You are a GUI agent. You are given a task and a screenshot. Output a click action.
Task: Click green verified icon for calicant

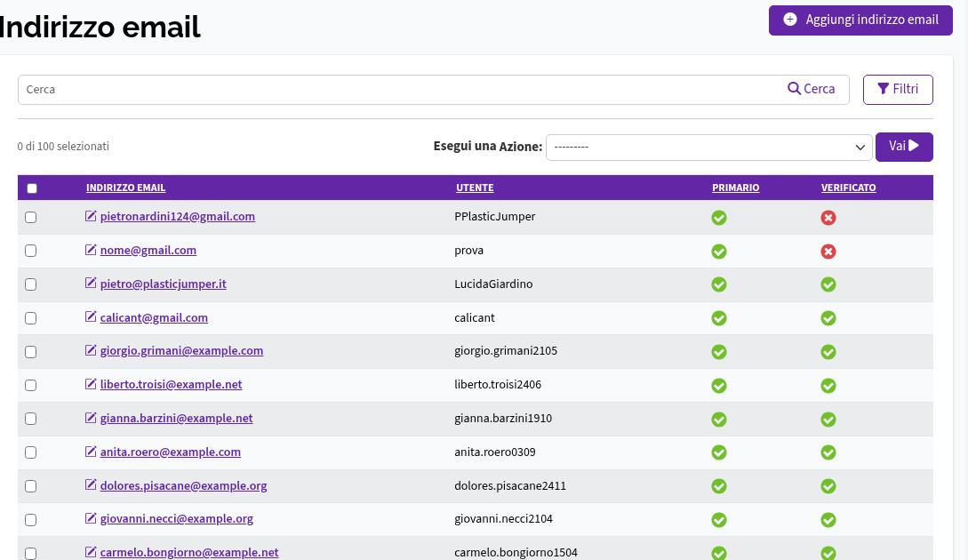(x=828, y=318)
